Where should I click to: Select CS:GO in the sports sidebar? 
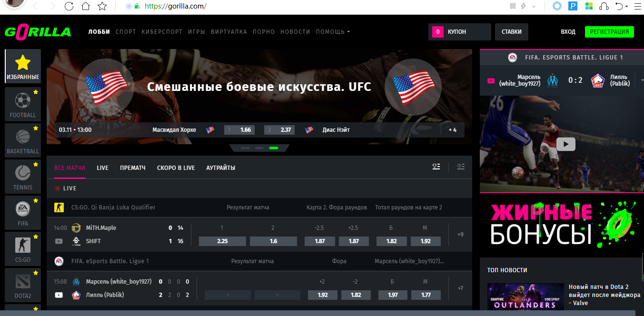[x=23, y=249]
